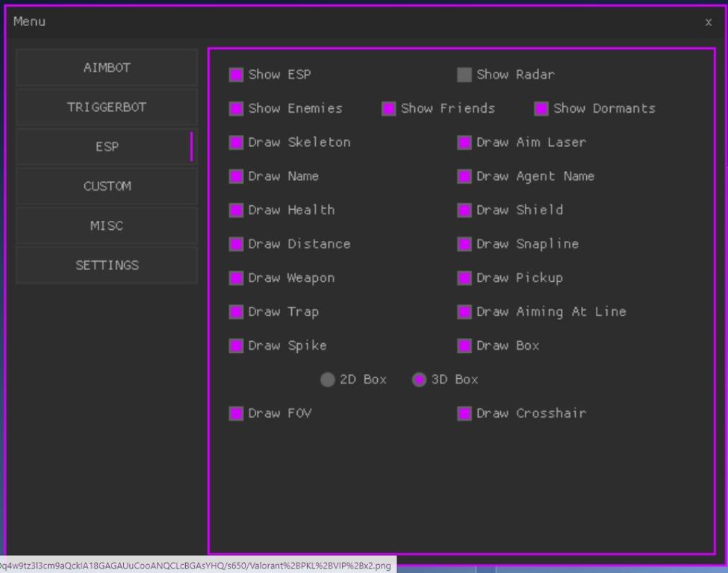Turn off Draw Aim Laser
Screen dimensions: 728x573
(464, 143)
